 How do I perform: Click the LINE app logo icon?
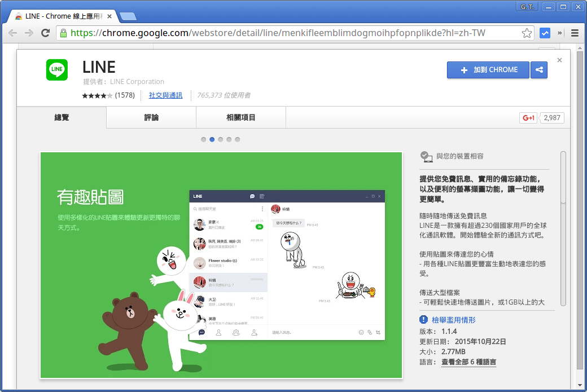pos(56,70)
